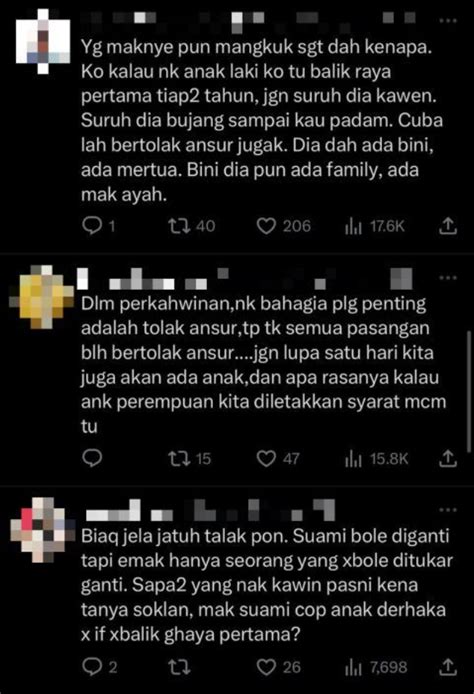
Task: Share the tweet with 17.6K views
Action: tap(448, 226)
